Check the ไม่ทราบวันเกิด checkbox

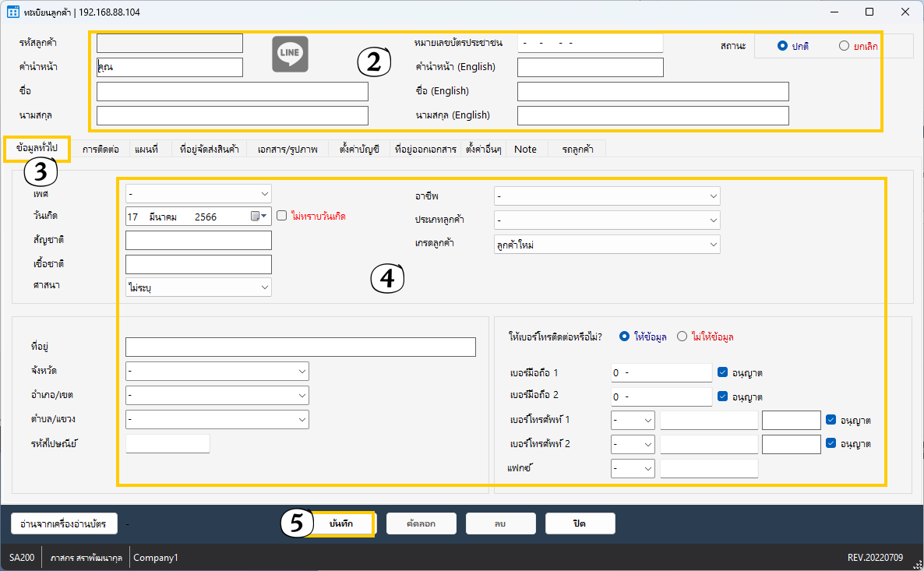[x=282, y=217]
